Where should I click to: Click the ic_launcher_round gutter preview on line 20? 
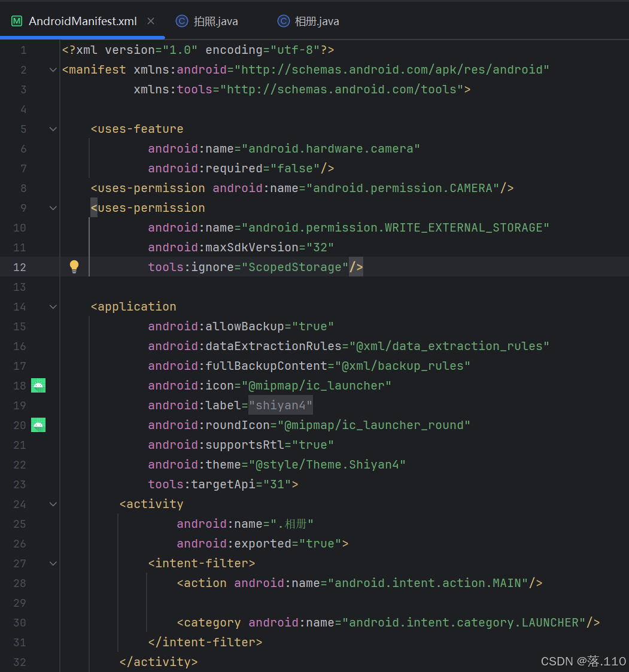(x=38, y=425)
